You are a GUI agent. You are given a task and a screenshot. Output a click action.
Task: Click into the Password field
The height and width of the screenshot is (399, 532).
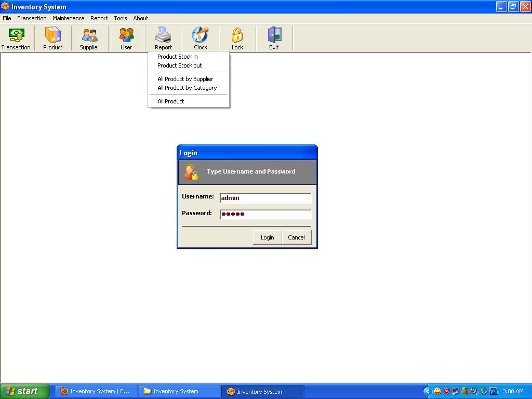coord(265,214)
